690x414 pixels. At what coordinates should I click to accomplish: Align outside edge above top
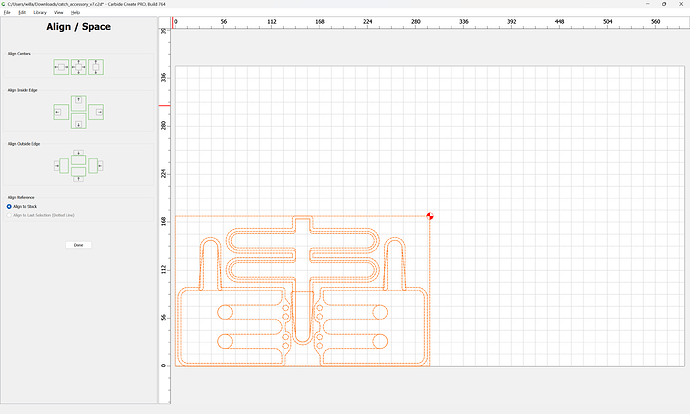tap(78, 157)
